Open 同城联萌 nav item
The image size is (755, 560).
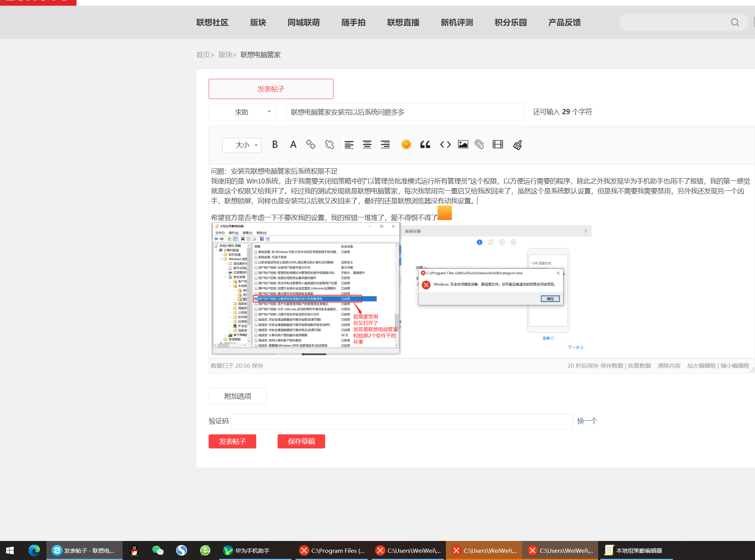[303, 22]
